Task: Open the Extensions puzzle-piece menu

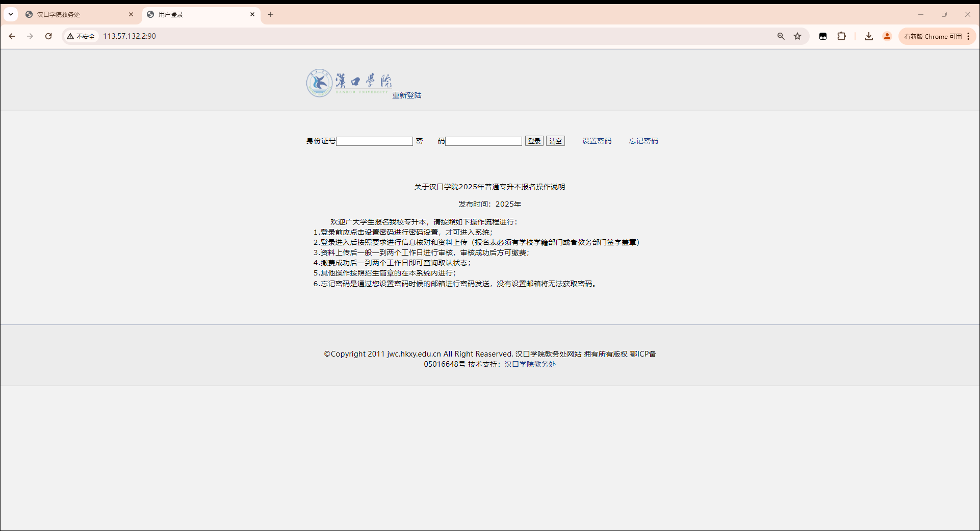Action: click(841, 36)
